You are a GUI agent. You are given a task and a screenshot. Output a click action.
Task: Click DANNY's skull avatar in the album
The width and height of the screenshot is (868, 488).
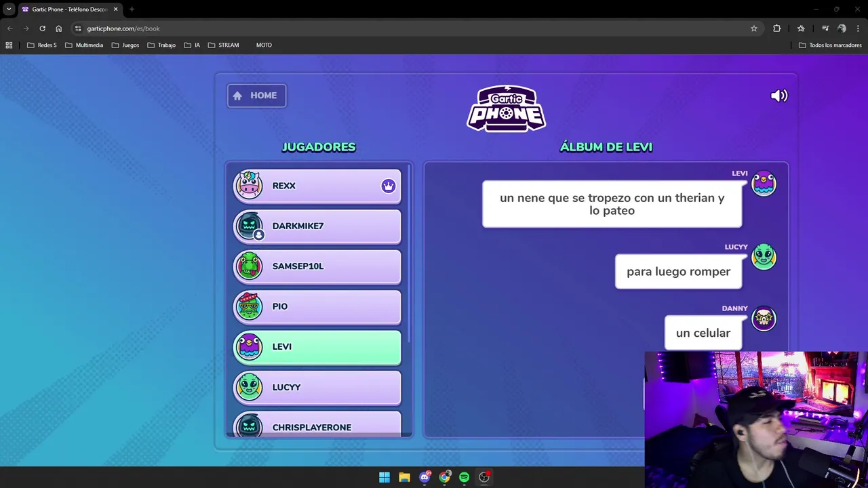coord(764,319)
